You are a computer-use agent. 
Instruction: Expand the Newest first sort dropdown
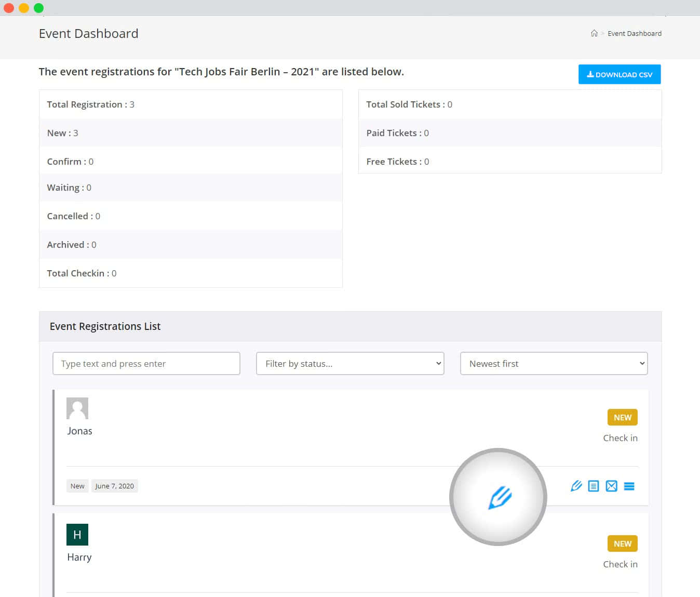(554, 364)
